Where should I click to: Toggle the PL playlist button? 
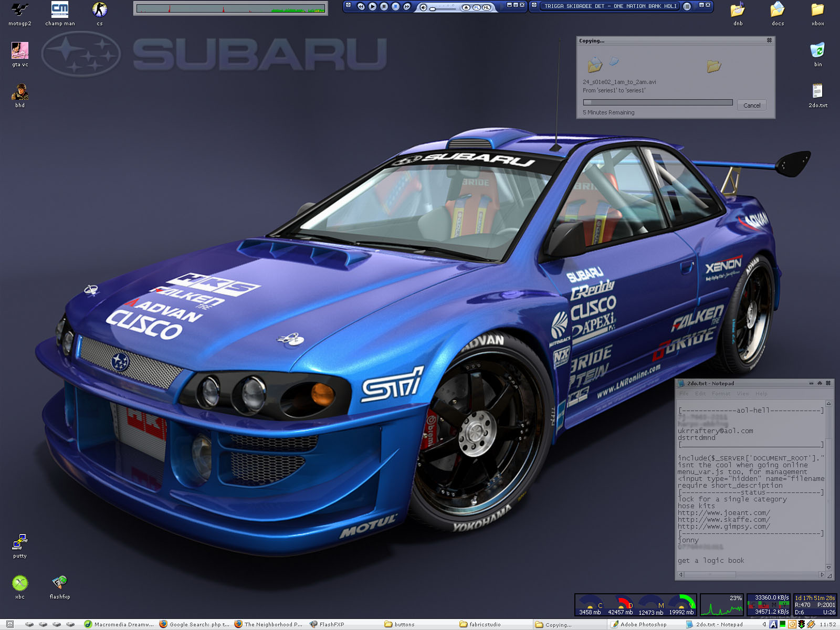[477, 7]
